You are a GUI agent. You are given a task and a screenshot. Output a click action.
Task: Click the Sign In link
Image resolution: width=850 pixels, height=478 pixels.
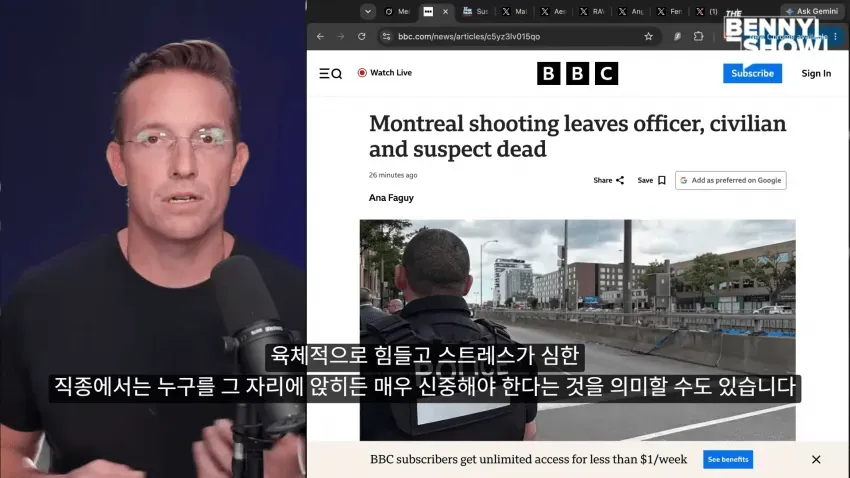click(816, 73)
